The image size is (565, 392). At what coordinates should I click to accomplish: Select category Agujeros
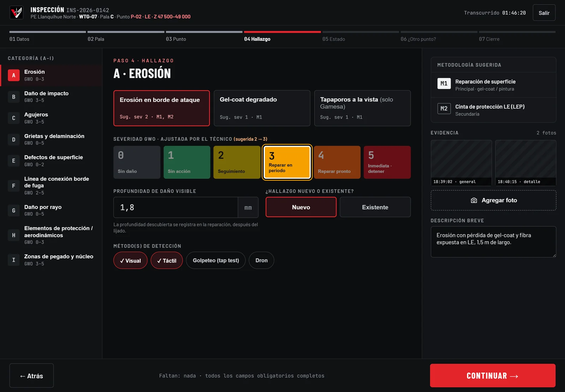coord(51,118)
